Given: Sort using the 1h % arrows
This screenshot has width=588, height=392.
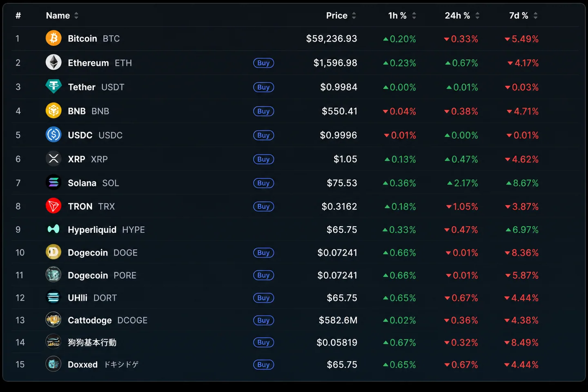Looking at the screenshot, I should pyautogui.click(x=414, y=16).
